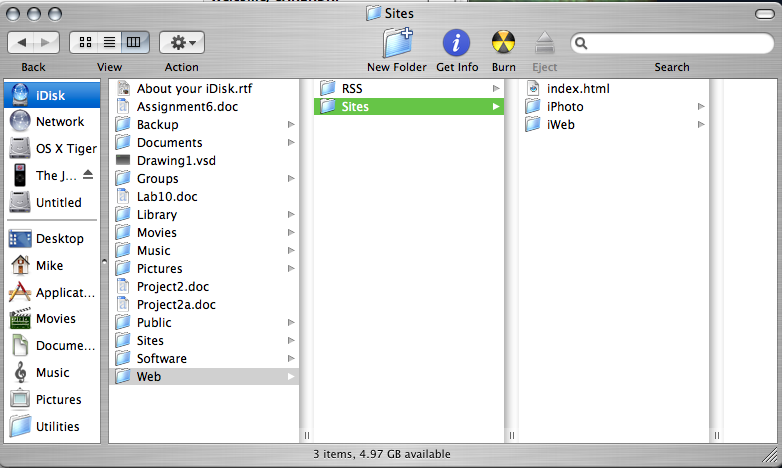
Task: Open the iWeb folder
Action: point(614,125)
